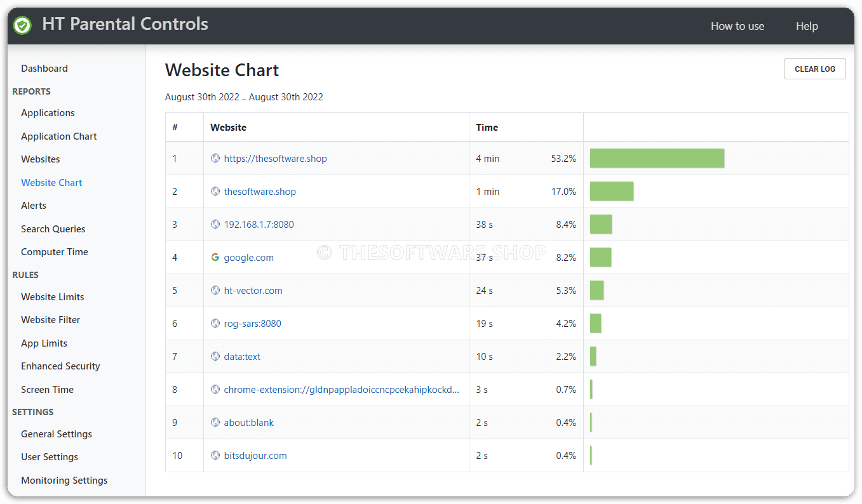Viewport: 862px width, 504px height.
Task: Open Enhanced Security settings
Action: click(60, 366)
